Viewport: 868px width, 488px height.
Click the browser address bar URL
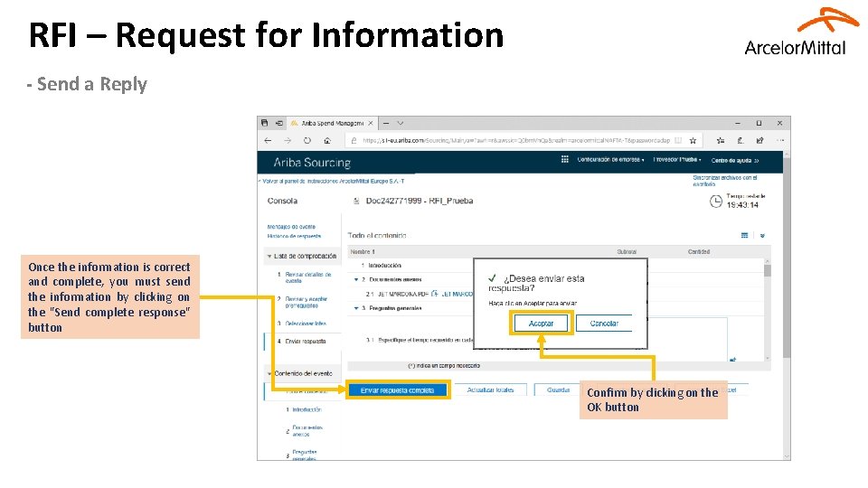516,141
